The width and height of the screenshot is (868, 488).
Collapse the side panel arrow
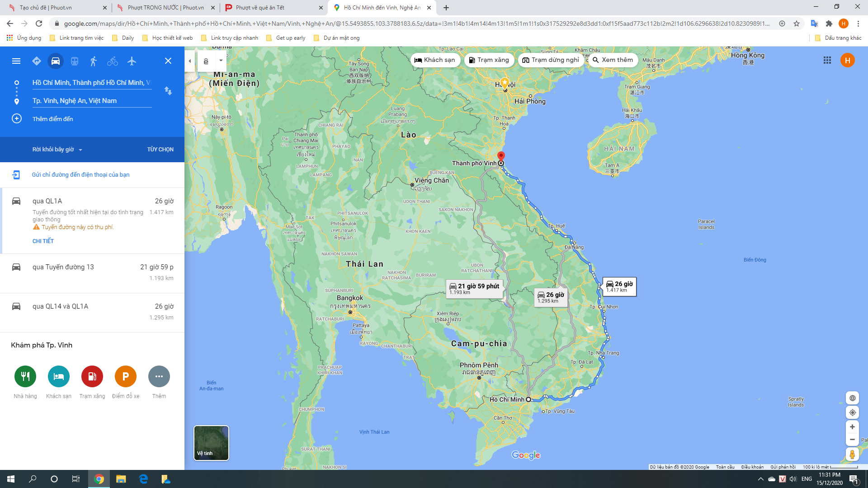[x=190, y=61]
